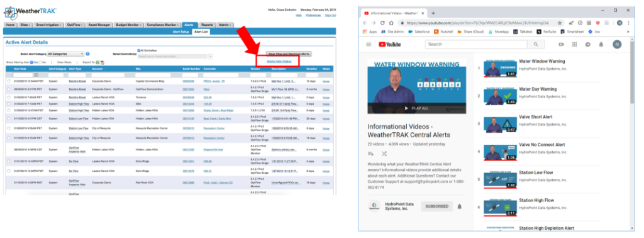This screenshot has height=238, width=644.
Task: Expand the OptiFlow menu
Action: pyautogui.click(x=75, y=25)
